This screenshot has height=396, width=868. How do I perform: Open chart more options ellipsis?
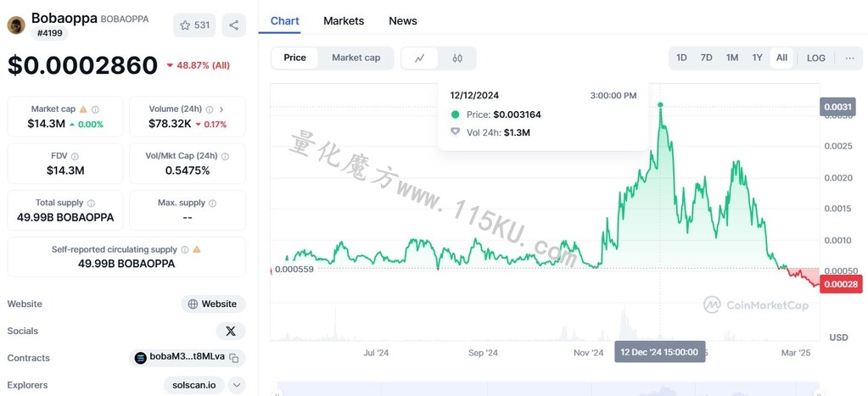tap(849, 58)
